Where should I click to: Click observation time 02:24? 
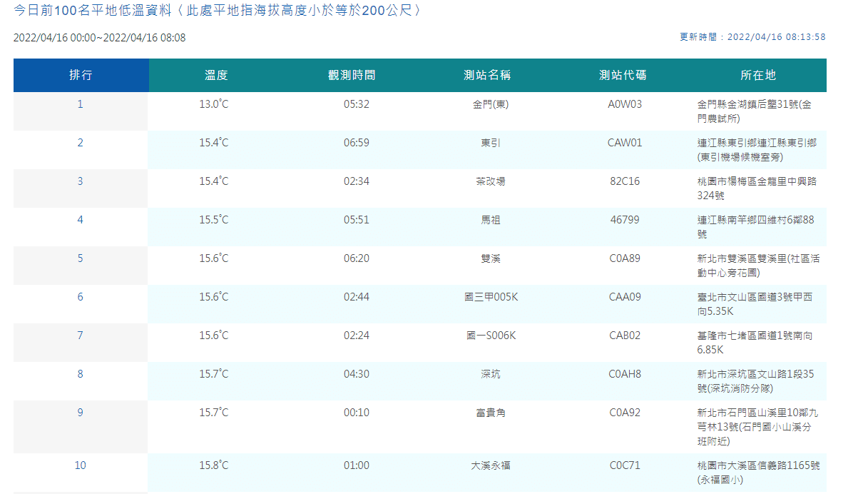[357, 335]
